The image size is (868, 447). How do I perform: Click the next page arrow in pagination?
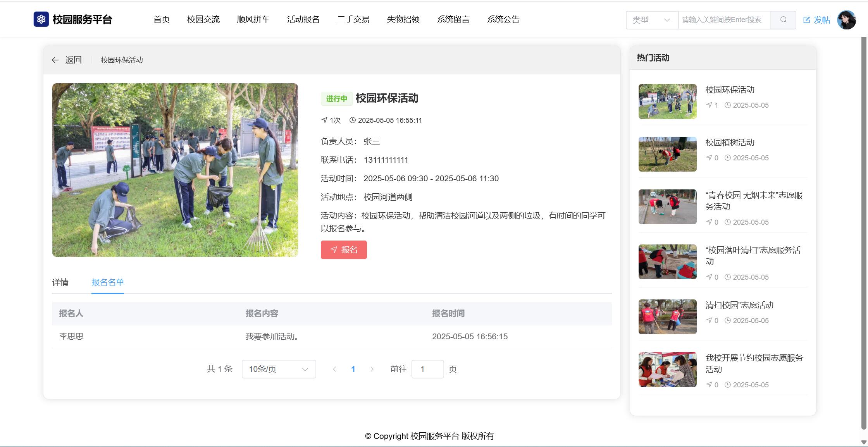pyautogui.click(x=372, y=369)
